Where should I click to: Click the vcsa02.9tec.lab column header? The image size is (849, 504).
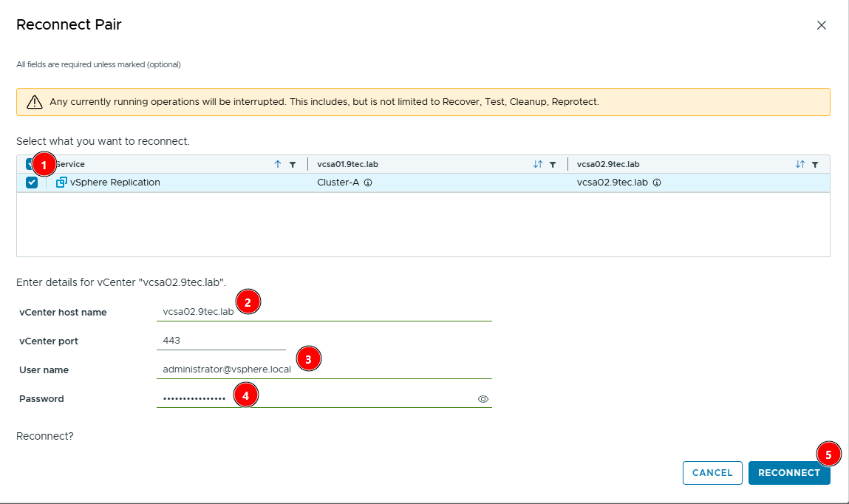608,164
